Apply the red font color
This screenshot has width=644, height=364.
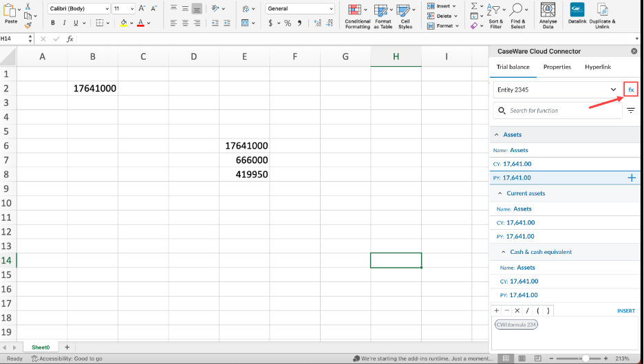click(x=140, y=23)
